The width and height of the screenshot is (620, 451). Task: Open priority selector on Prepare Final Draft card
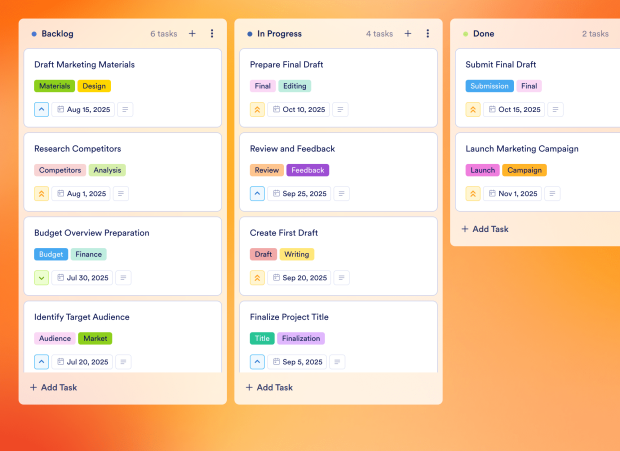[258, 110]
